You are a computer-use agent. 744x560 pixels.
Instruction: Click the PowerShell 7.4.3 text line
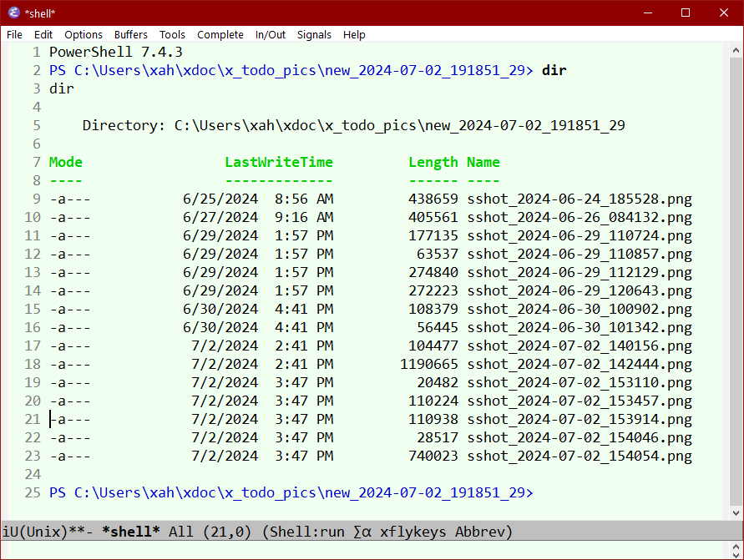[x=116, y=52]
